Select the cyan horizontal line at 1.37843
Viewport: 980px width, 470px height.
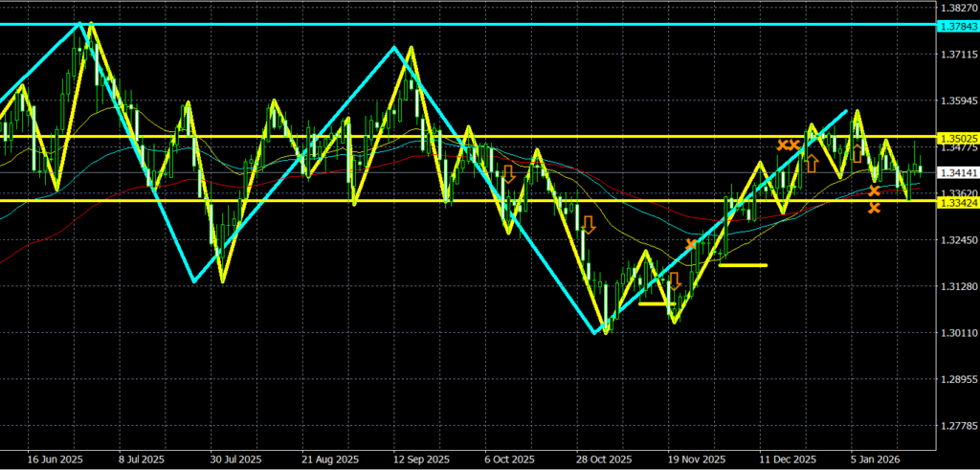coord(479,24)
